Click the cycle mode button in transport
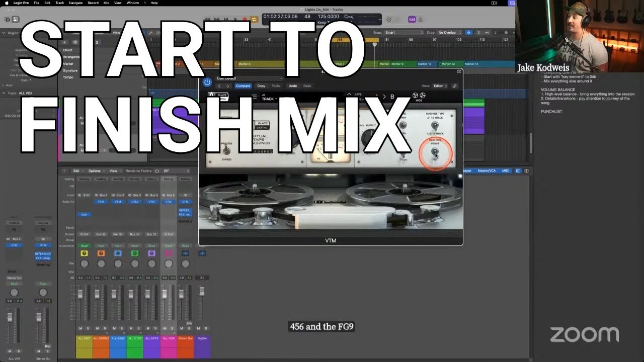The height and width of the screenshot is (362, 644). 254,19
